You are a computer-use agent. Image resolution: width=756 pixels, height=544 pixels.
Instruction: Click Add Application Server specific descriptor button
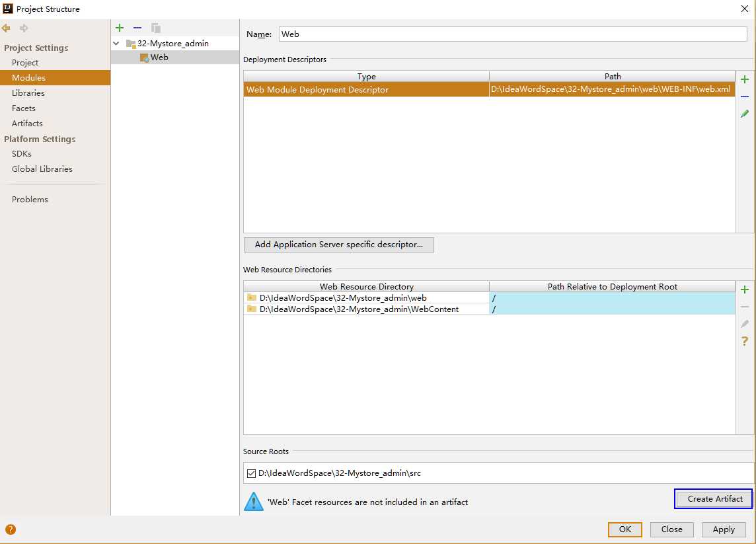338,245
